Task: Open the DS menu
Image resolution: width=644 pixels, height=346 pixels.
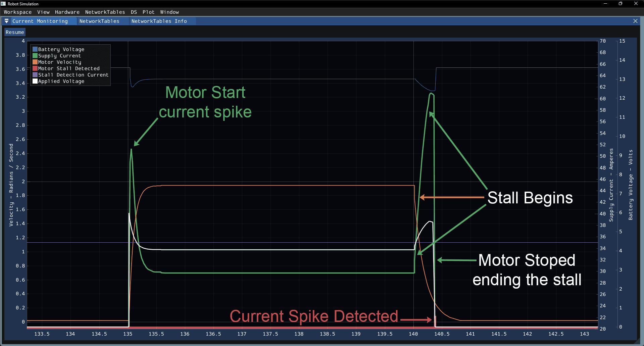Action: 134,12
